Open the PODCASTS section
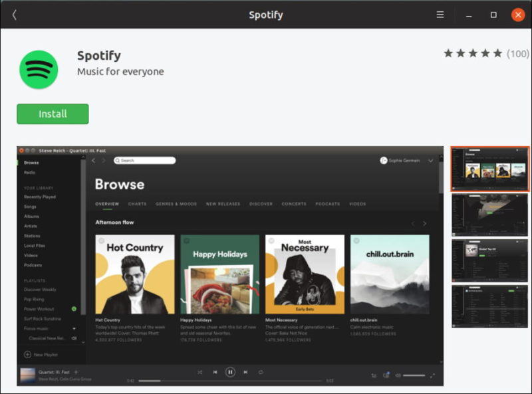Viewport: 532px width, 394px height. click(327, 204)
